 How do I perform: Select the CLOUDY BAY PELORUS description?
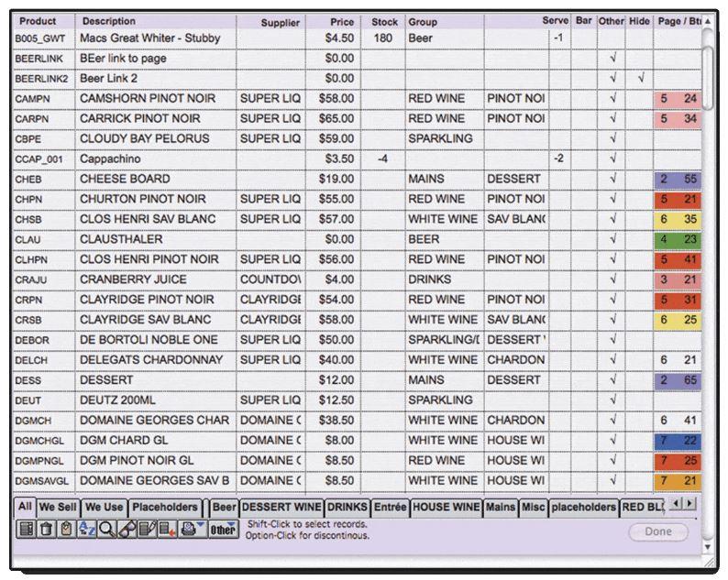click(x=144, y=138)
